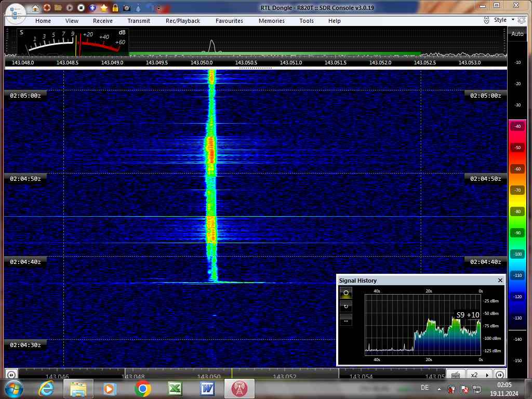Launch Internet Explorer from the taskbar
The height and width of the screenshot is (399, 532).
(46, 389)
